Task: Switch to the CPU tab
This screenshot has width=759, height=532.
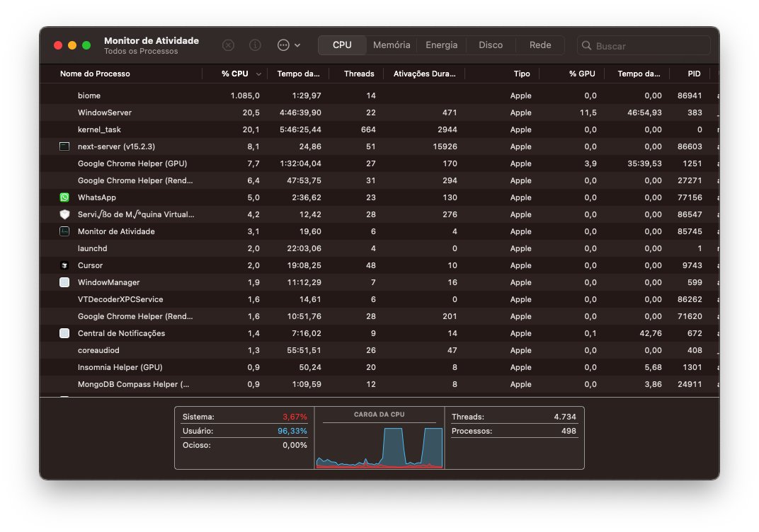Action: click(x=342, y=45)
